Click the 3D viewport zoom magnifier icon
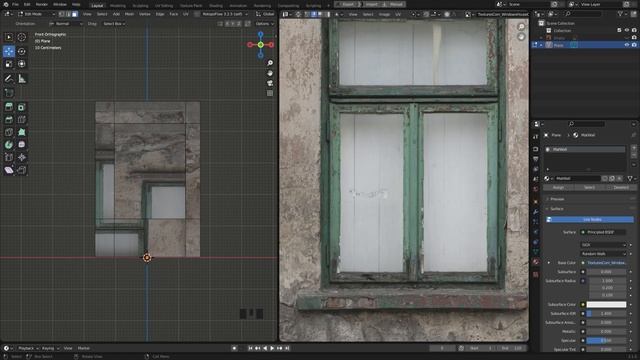 pos(270,63)
